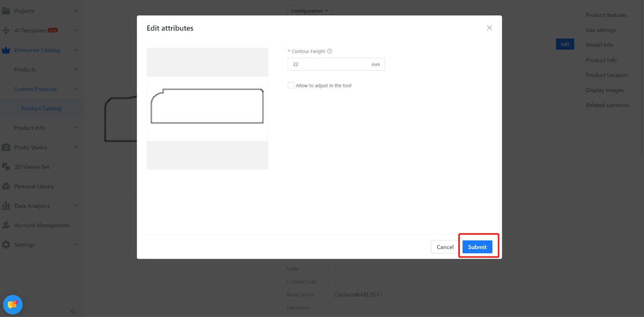Image resolution: width=644 pixels, height=317 pixels.
Task: Open Product Catalog in sidebar
Action: [41, 108]
